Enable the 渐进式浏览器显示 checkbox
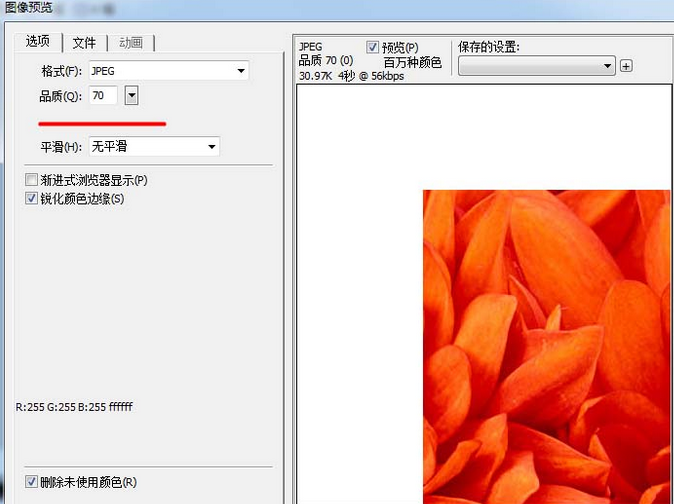Viewport: 674px width, 504px height. click(31, 181)
